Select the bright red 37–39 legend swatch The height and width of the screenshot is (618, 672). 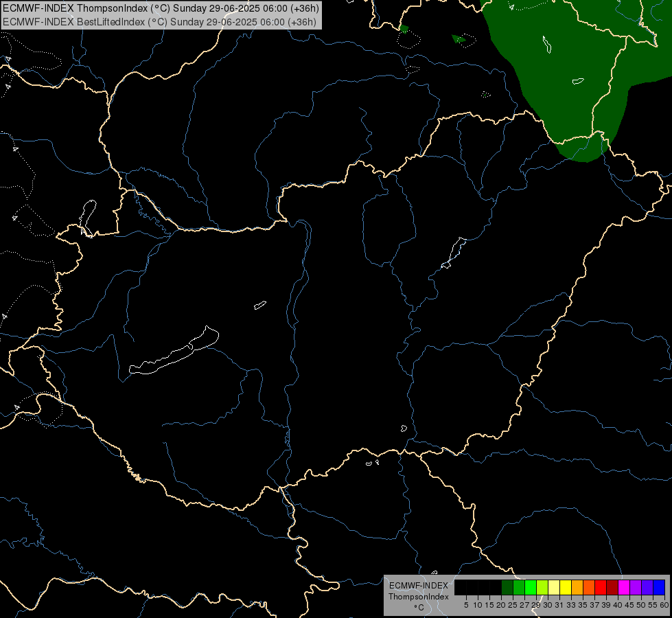[600, 587]
